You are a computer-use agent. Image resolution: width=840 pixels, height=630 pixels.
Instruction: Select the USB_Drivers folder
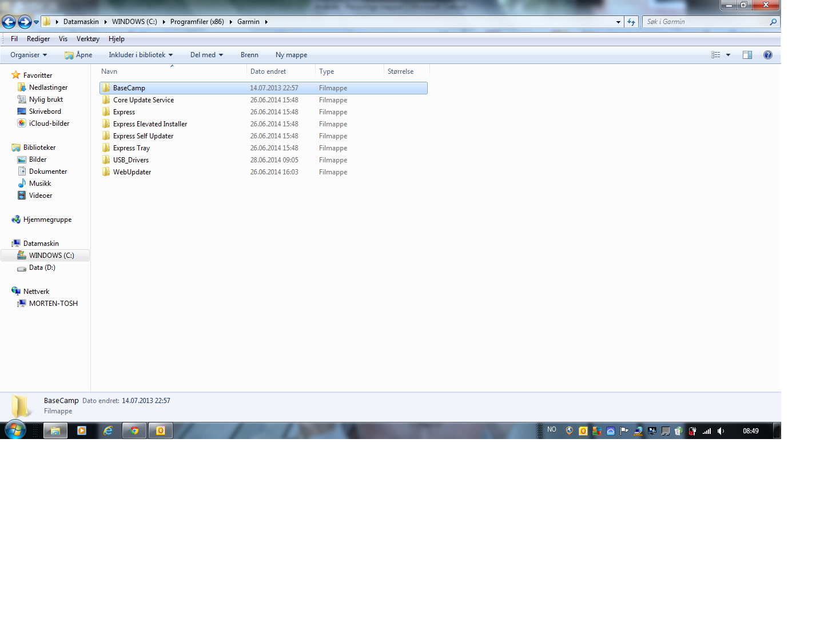pyautogui.click(x=264, y=160)
